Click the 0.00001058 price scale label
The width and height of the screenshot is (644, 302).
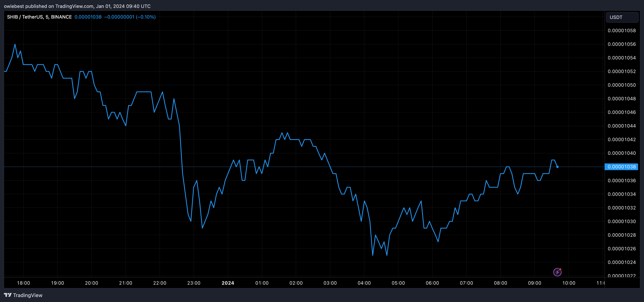pyautogui.click(x=622, y=31)
